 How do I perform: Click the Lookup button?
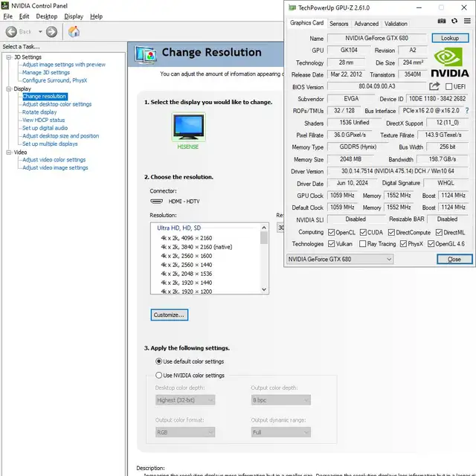point(450,38)
